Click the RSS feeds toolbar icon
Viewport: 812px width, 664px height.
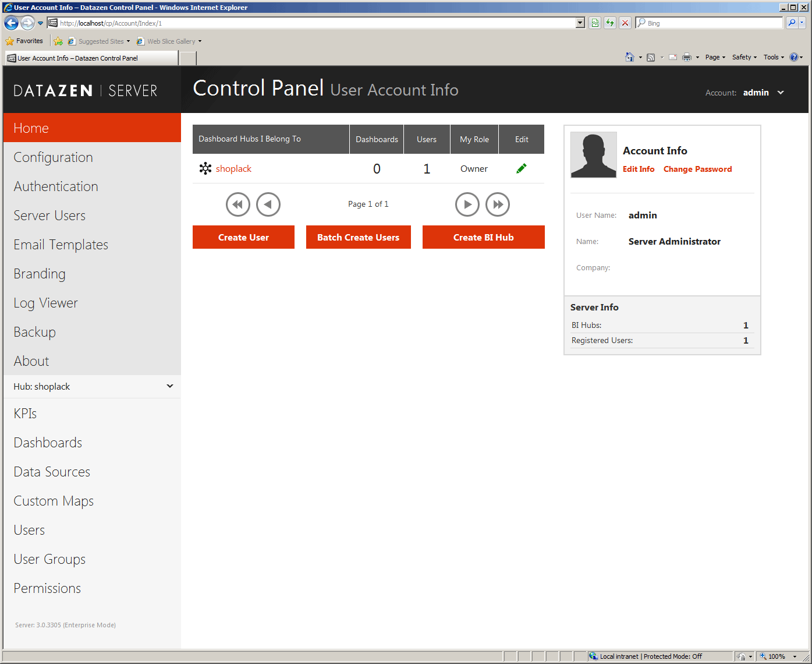coord(651,57)
